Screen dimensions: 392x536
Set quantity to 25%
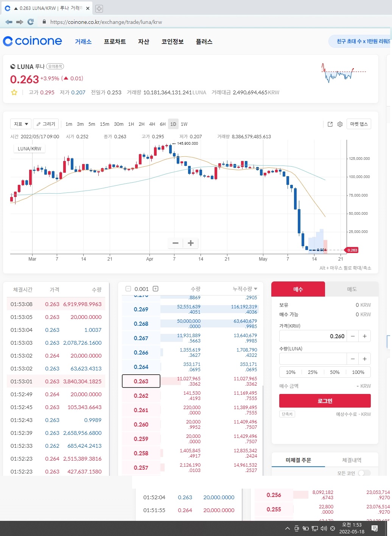point(313,372)
